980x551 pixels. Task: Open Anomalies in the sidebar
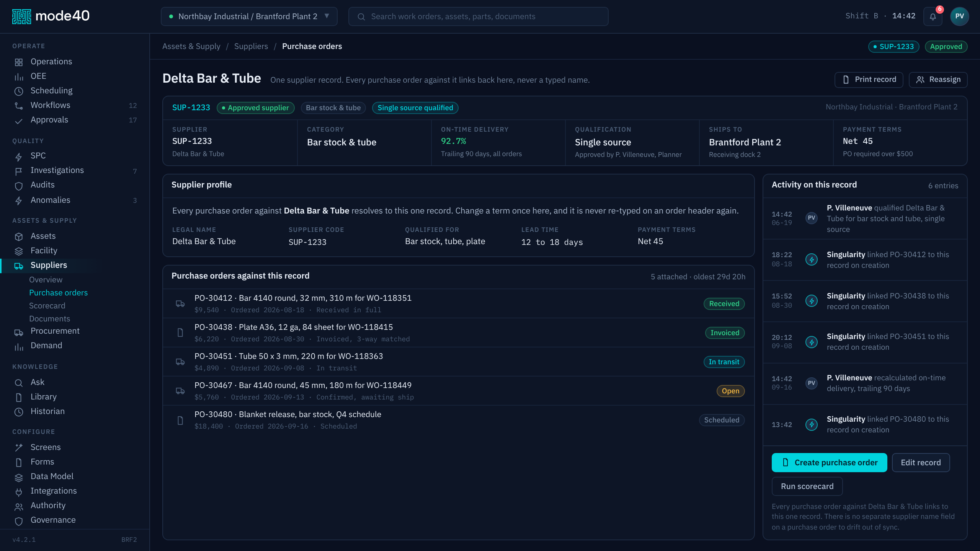click(x=75, y=200)
